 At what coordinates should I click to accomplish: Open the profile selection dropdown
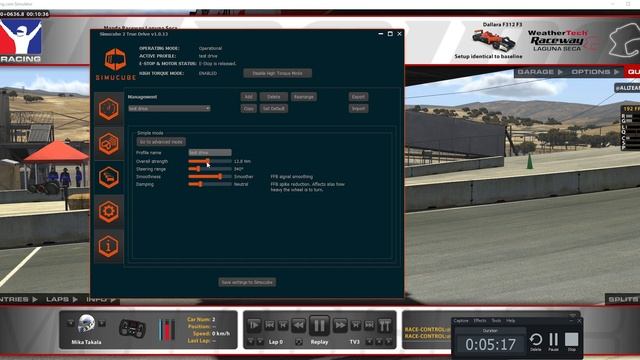[169, 109]
